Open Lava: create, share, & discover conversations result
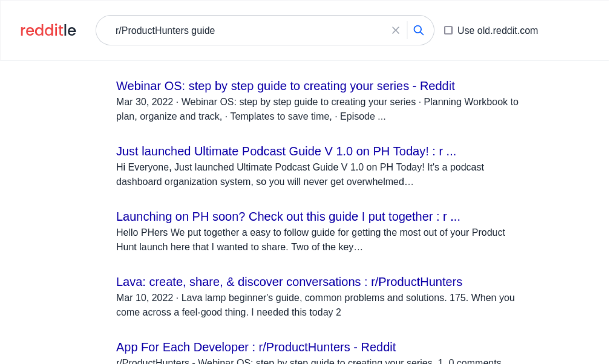Viewport: 609px width, 364px height. [289, 282]
